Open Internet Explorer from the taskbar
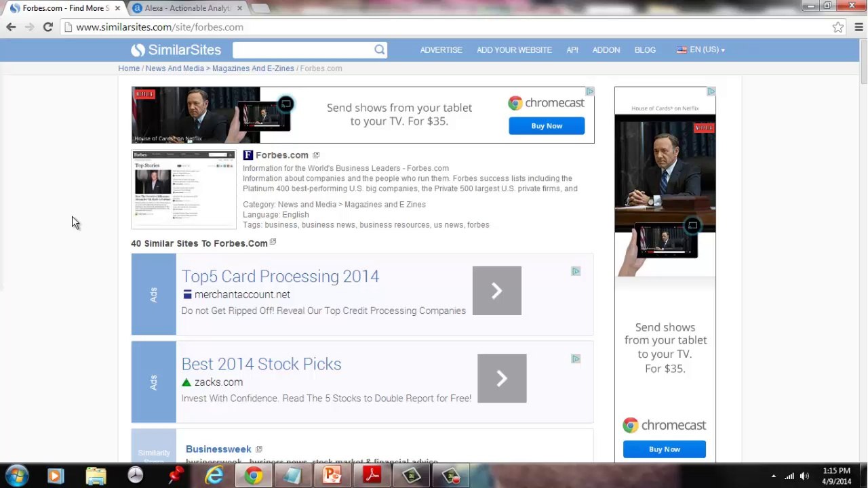Viewport: 868px width, 488px height. 214,476
